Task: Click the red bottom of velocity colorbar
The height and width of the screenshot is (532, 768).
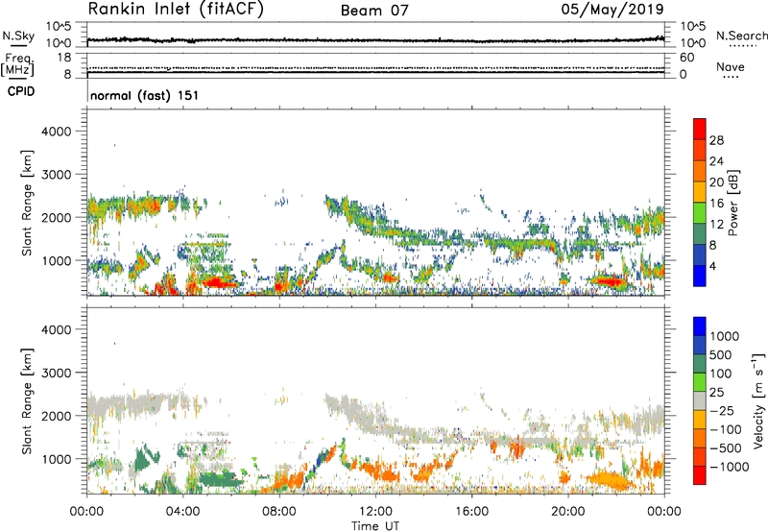Action: click(700, 475)
